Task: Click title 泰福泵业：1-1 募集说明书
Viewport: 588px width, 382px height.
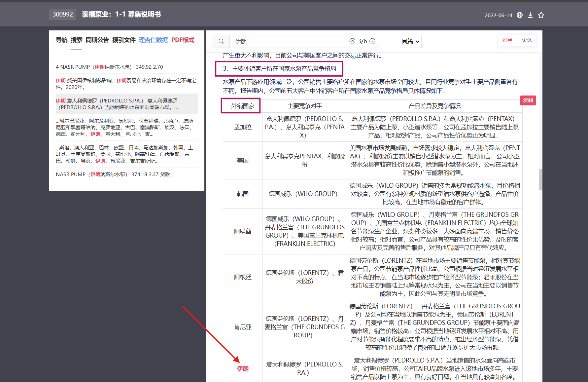Action: coord(121,14)
